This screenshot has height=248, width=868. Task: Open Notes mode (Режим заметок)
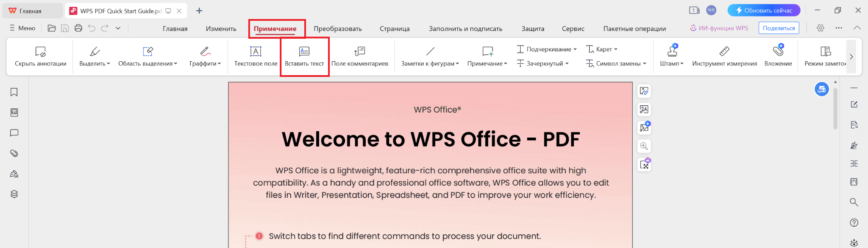pos(825,56)
